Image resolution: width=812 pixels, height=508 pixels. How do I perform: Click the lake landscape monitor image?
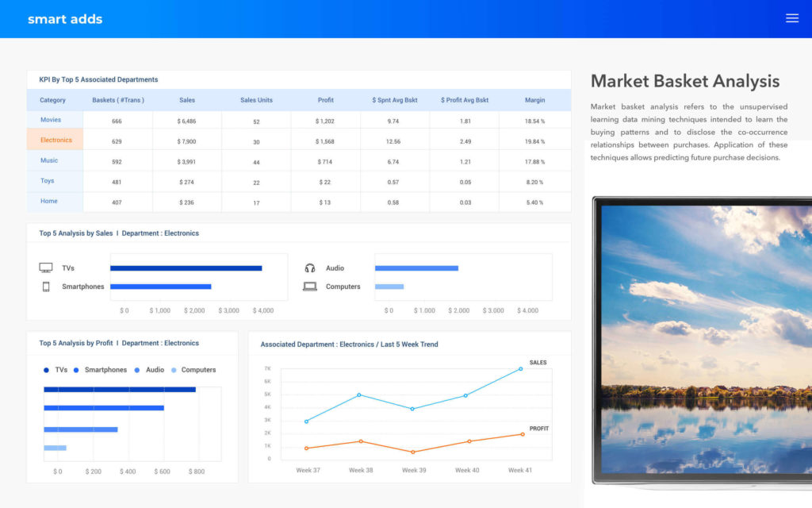pyautogui.click(x=706, y=340)
